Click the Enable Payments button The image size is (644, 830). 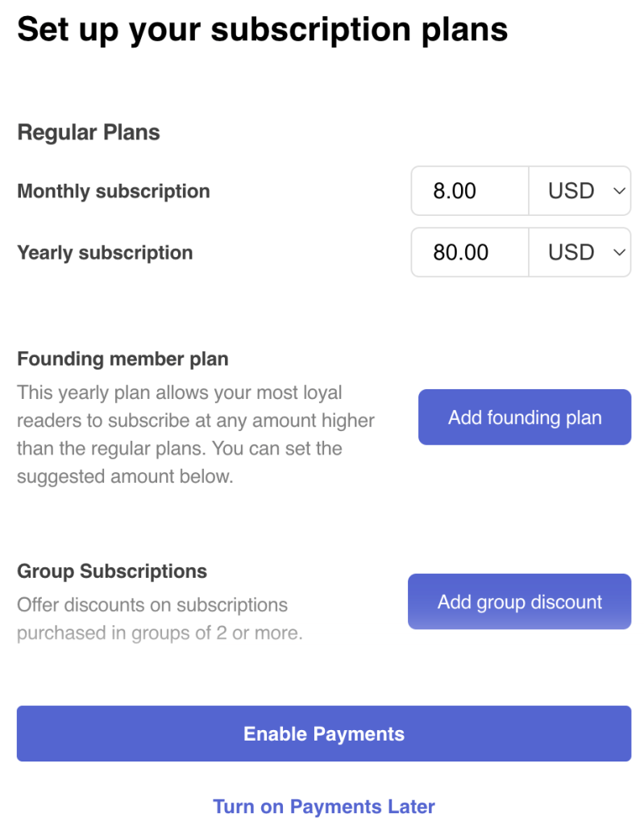click(323, 733)
